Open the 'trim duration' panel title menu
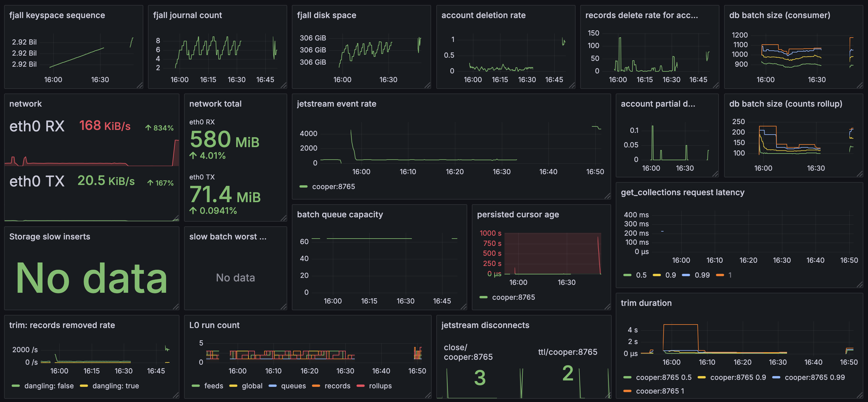This screenshot has height=402, width=868. click(646, 303)
